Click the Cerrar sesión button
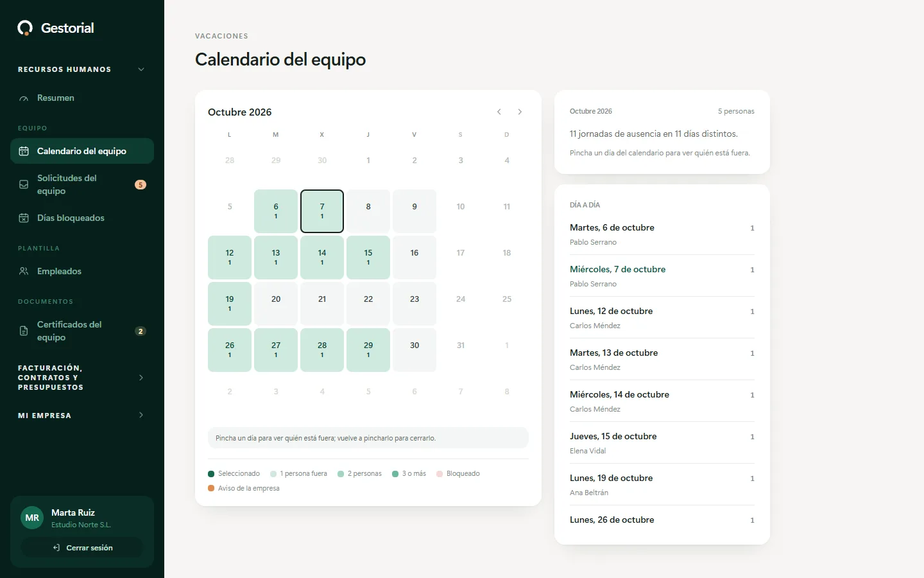 pyautogui.click(x=82, y=548)
